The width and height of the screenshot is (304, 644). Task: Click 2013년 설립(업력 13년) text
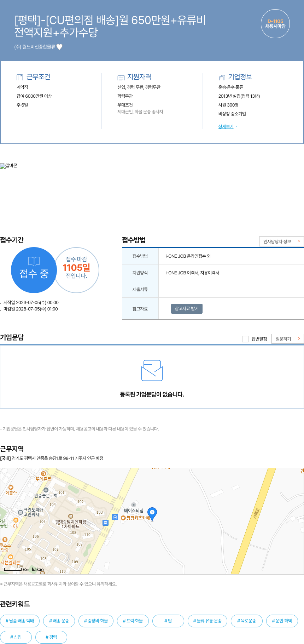(x=239, y=96)
